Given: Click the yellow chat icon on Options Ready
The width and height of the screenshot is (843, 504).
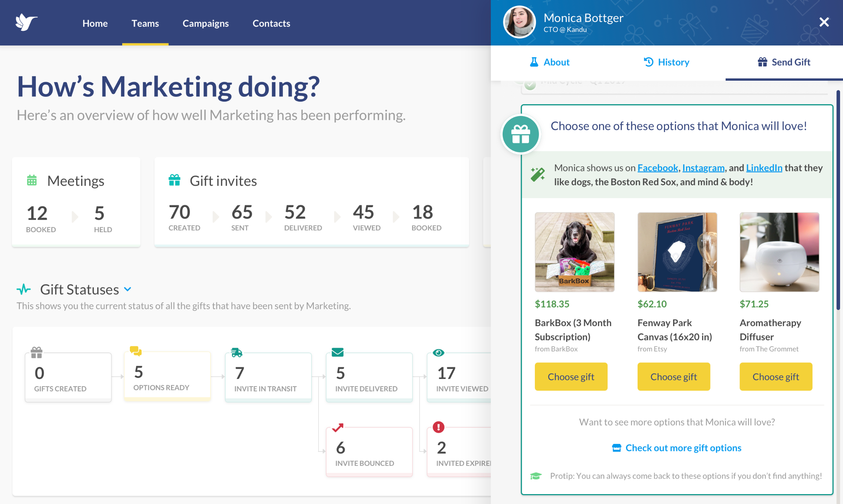Looking at the screenshot, I should (x=136, y=351).
